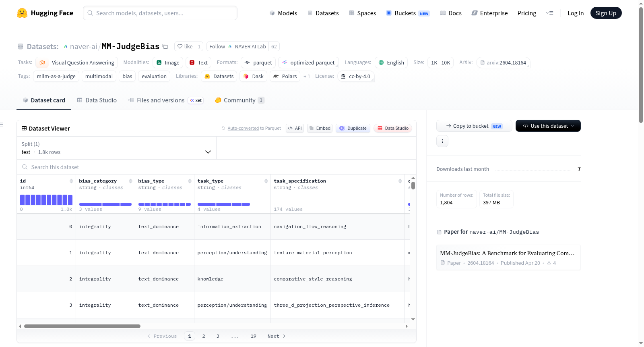Filter by Text modality tag
Viewport: 644px width, 347px height.
pos(198,62)
